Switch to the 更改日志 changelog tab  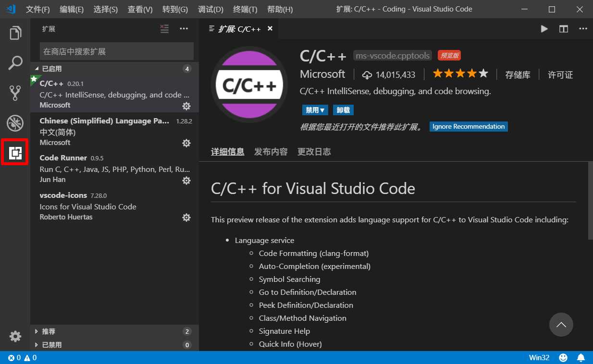pyautogui.click(x=314, y=152)
